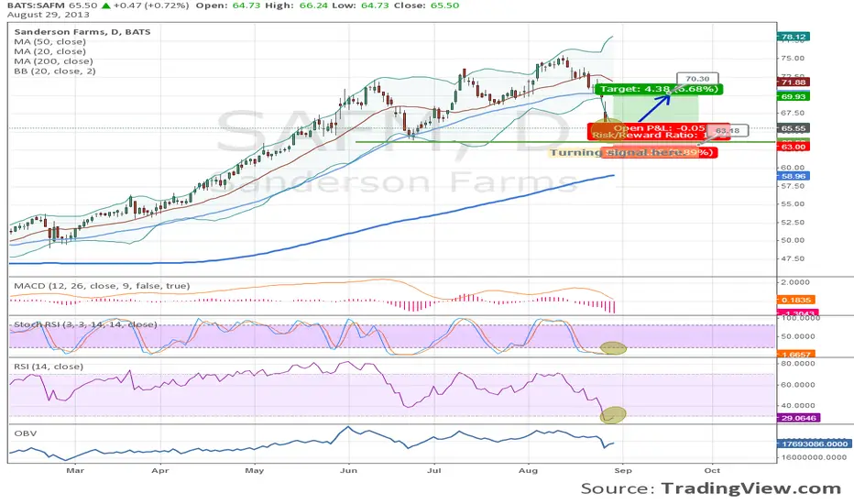Click the purple 29.0646 RSI value label

click(798, 418)
